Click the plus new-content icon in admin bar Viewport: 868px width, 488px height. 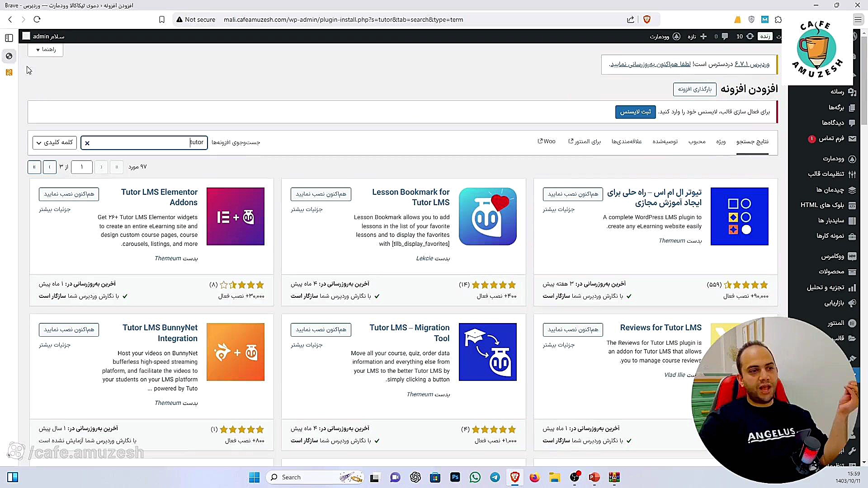[x=703, y=36]
